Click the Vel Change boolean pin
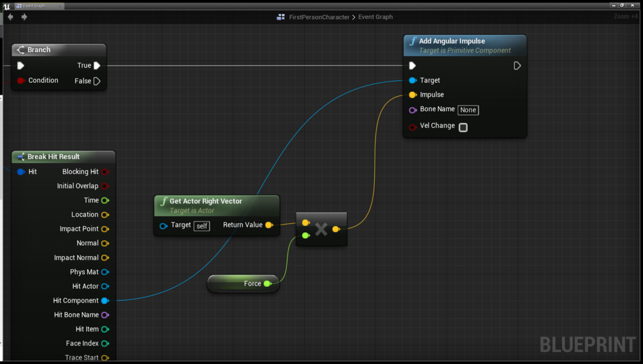This screenshot has width=643, height=364. [x=413, y=127]
